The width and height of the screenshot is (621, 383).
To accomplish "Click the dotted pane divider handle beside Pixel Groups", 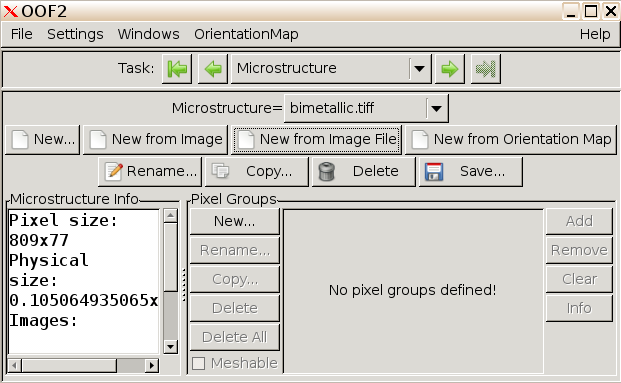I will (x=184, y=285).
